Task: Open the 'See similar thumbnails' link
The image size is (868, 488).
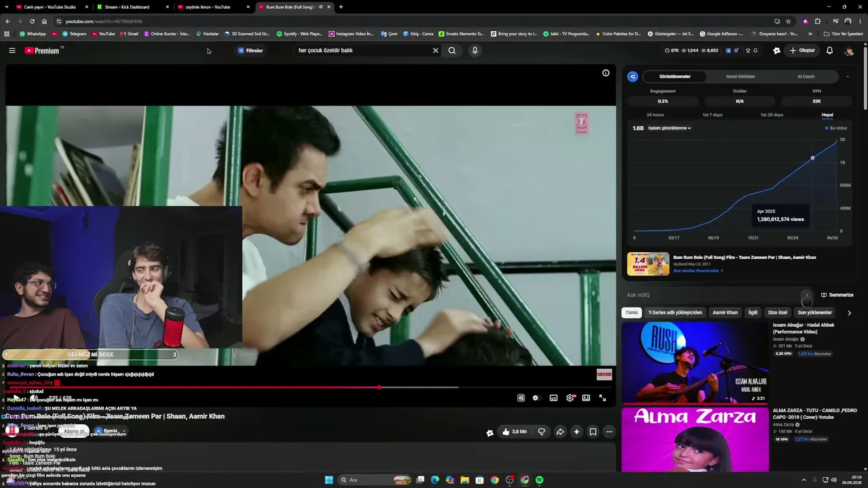Action: click(698, 270)
